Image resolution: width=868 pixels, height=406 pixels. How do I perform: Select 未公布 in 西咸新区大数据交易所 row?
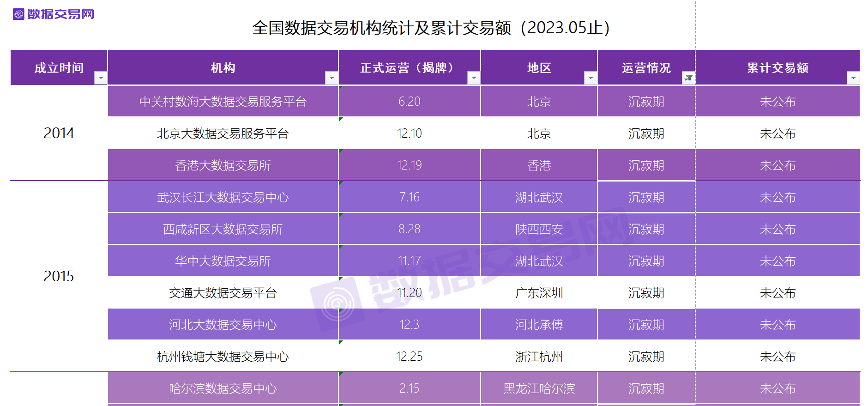point(778,229)
